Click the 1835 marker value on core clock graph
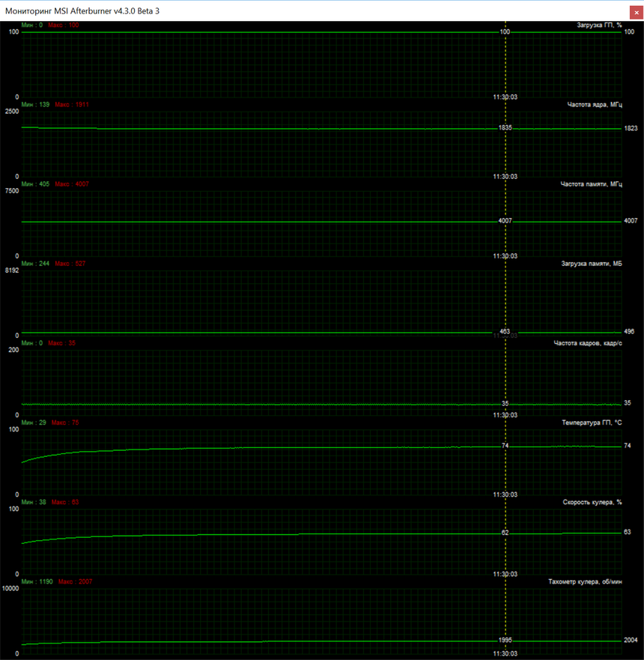 point(505,128)
